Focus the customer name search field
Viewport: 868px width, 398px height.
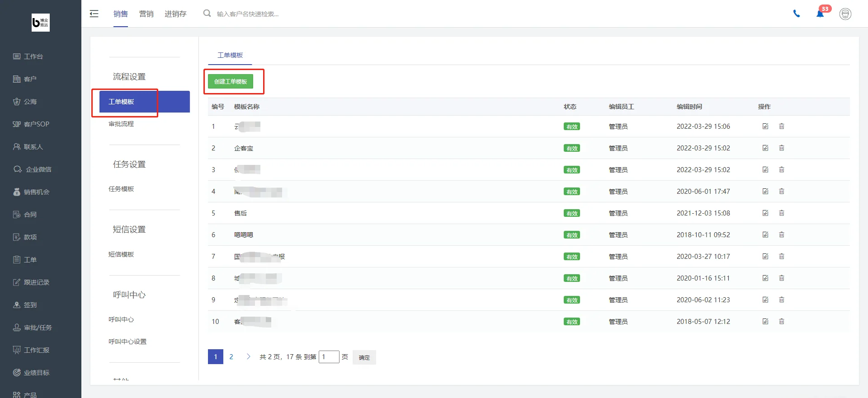248,14
